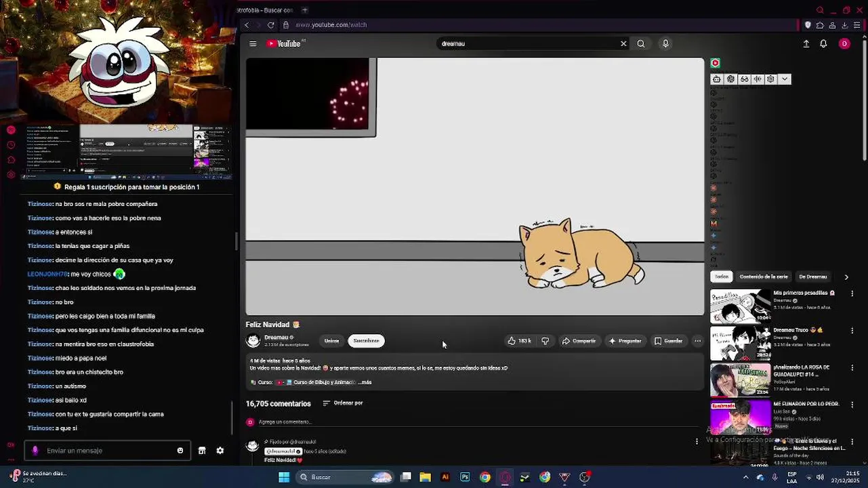This screenshot has width=868, height=488.
Task: Open the weather widget on taskbar
Action: click(39, 476)
